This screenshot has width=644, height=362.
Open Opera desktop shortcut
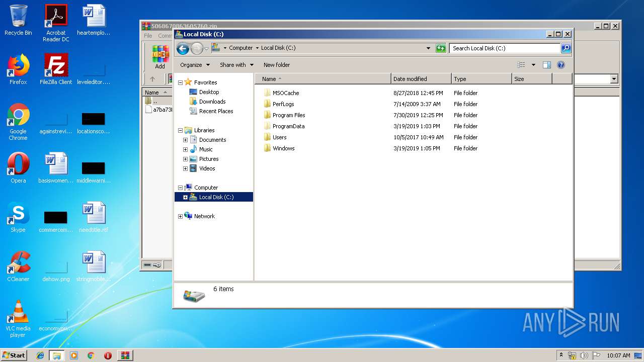pos(18,168)
